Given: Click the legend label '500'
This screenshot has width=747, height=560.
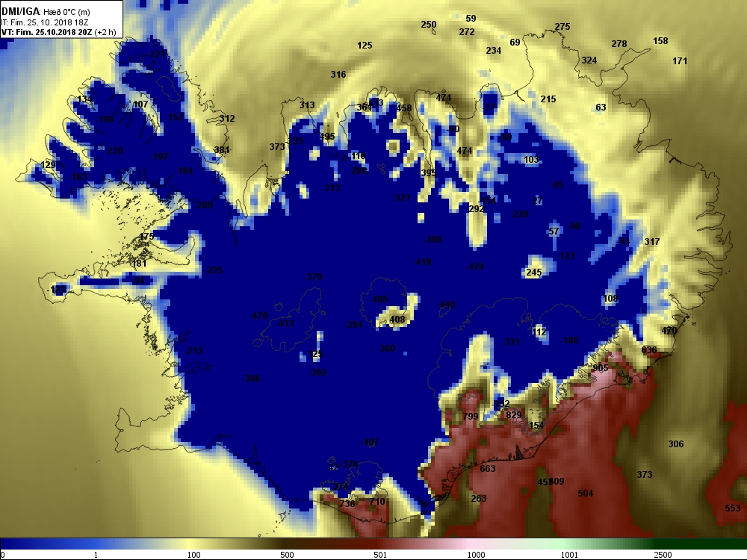Looking at the screenshot, I should 288,555.
